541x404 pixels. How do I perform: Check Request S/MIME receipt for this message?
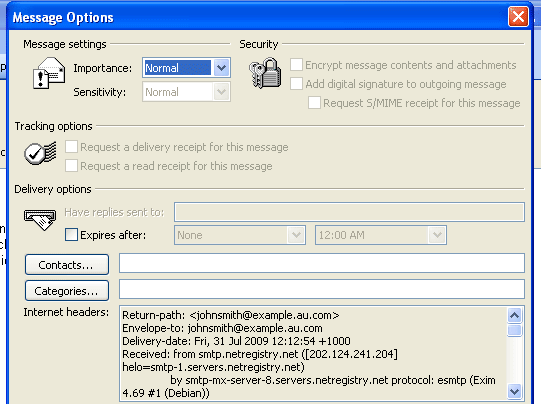314,102
